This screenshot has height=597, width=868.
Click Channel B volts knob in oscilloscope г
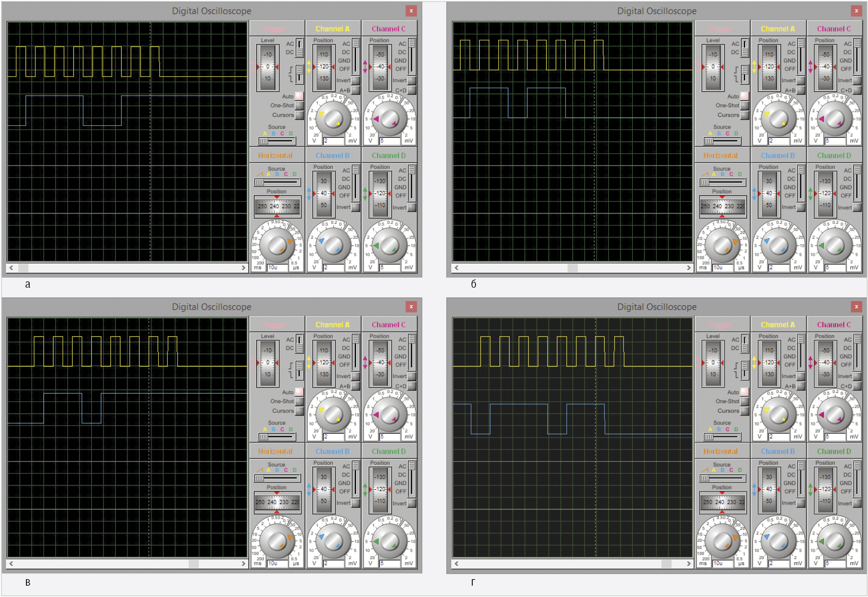tap(778, 541)
